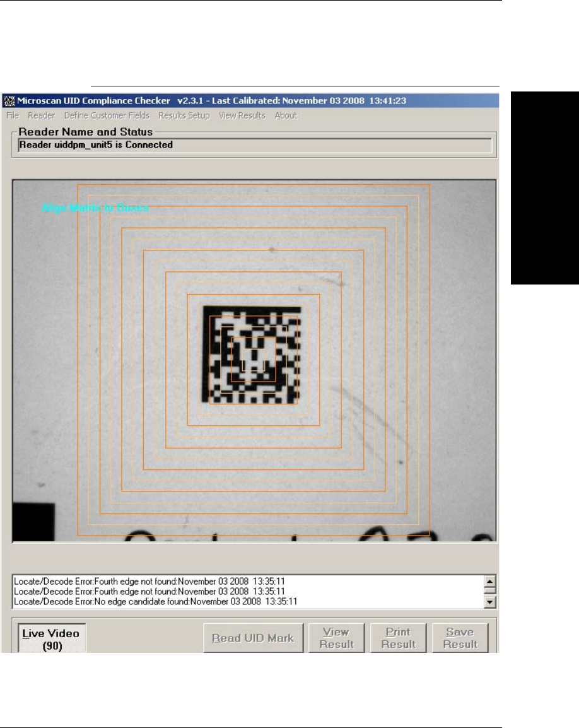Click the Save Result button
Screen dimensions: 579x728
pos(460,638)
